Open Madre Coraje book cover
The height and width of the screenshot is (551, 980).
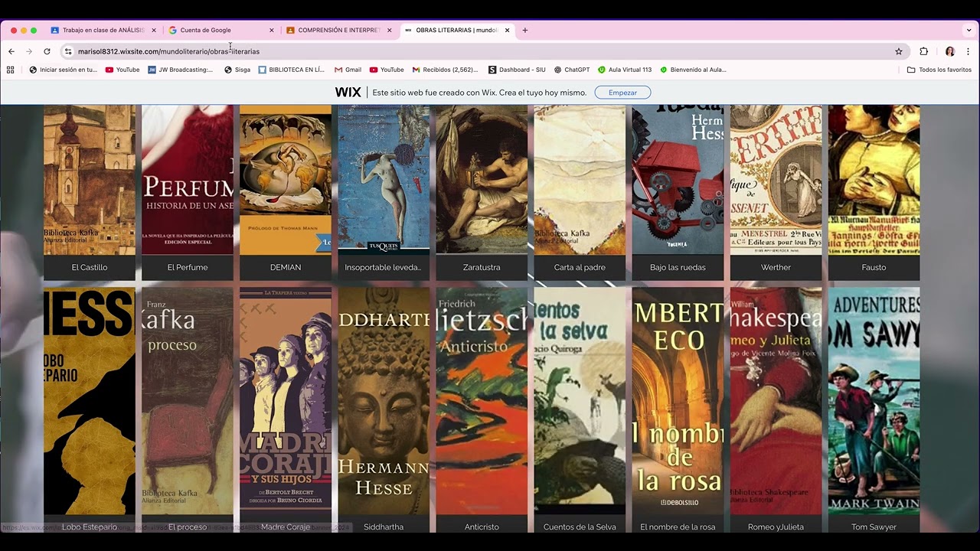tap(286, 401)
